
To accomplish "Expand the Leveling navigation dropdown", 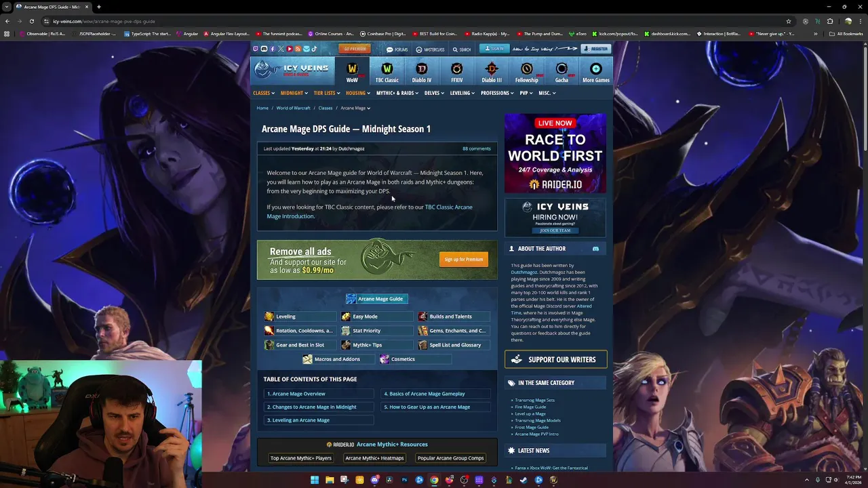I will click(x=462, y=93).
